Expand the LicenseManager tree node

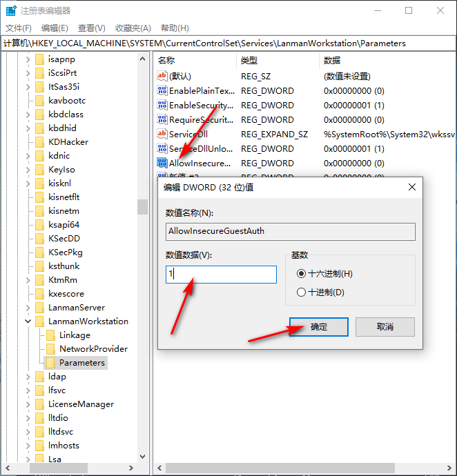click(28, 404)
